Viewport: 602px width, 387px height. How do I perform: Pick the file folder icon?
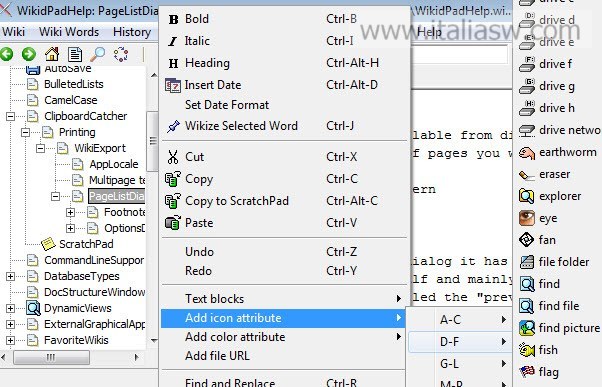point(554,262)
